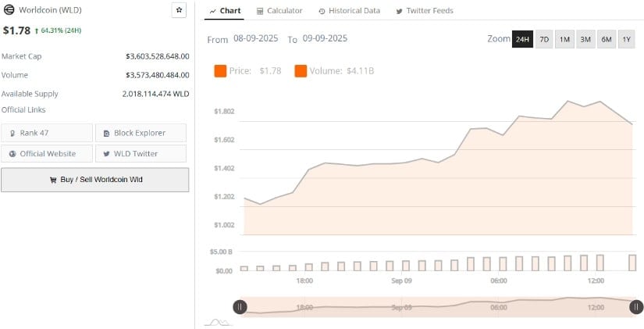644x329 pixels.
Task: Edit the From date 08-09-2025
Action: coord(255,38)
